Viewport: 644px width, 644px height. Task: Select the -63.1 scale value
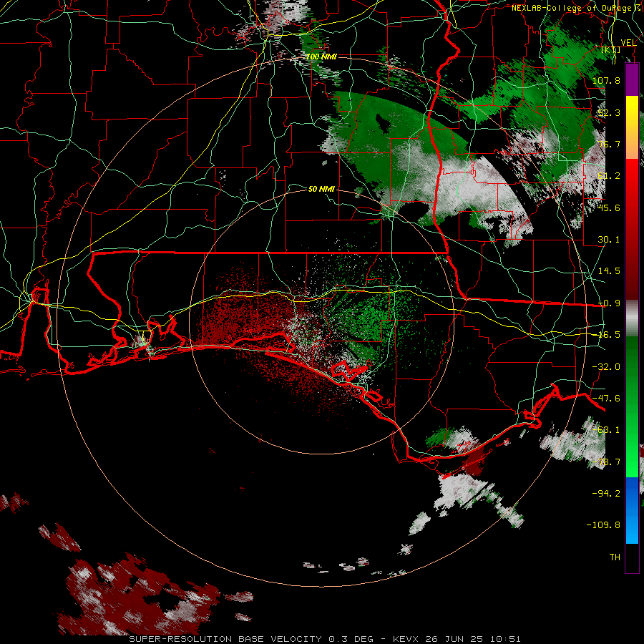tap(606, 430)
